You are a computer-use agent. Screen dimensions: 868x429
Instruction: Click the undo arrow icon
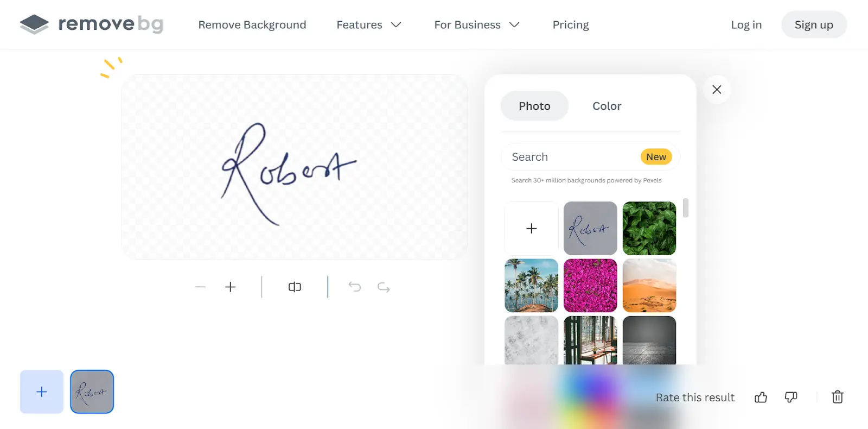click(355, 287)
